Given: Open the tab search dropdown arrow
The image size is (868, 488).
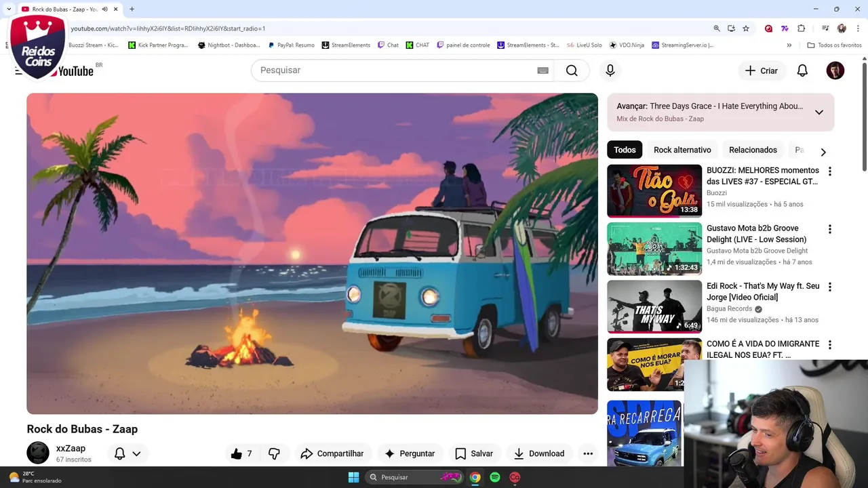Looking at the screenshot, I should coord(9,9).
